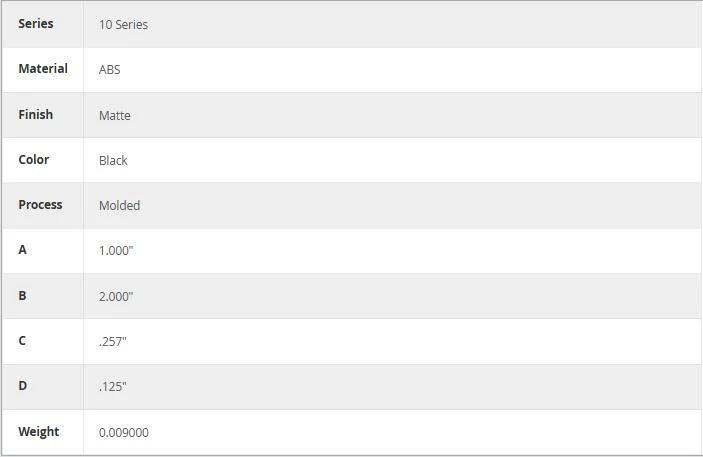
Task: Select the 10 Series value
Action: pos(123,25)
